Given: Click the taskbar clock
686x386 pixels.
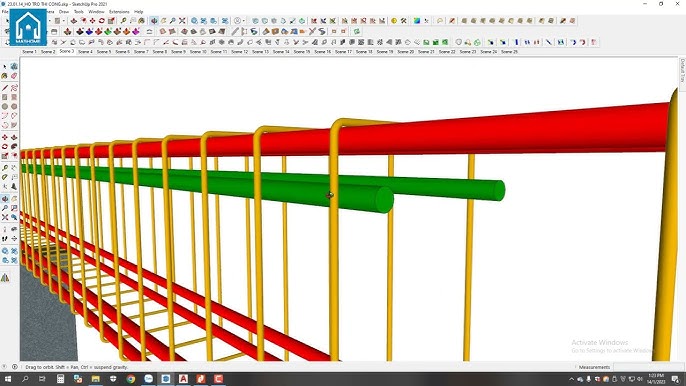Looking at the screenshot, I should 656,379.
